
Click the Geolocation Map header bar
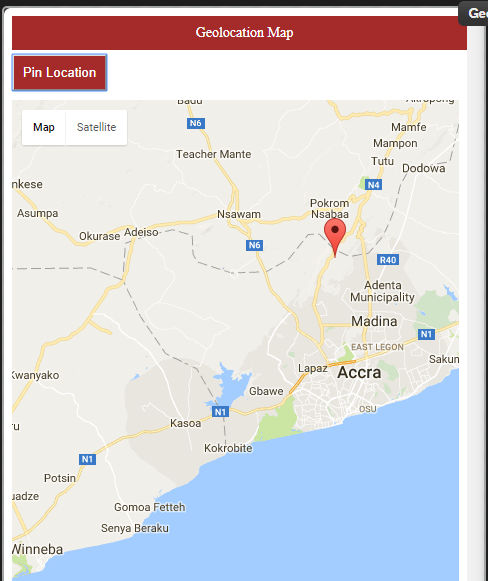239,33
